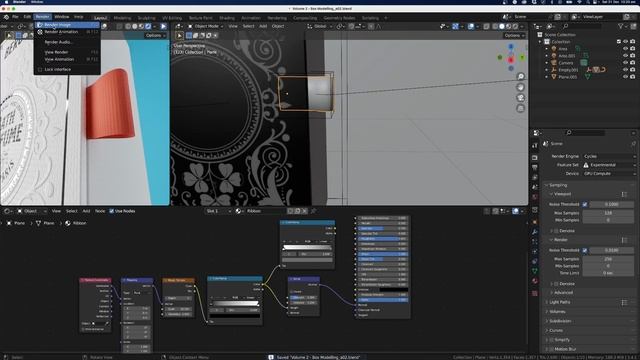Open the File menu
The height and width of the screenshot is (360, 640).
[x=15, y=17]
